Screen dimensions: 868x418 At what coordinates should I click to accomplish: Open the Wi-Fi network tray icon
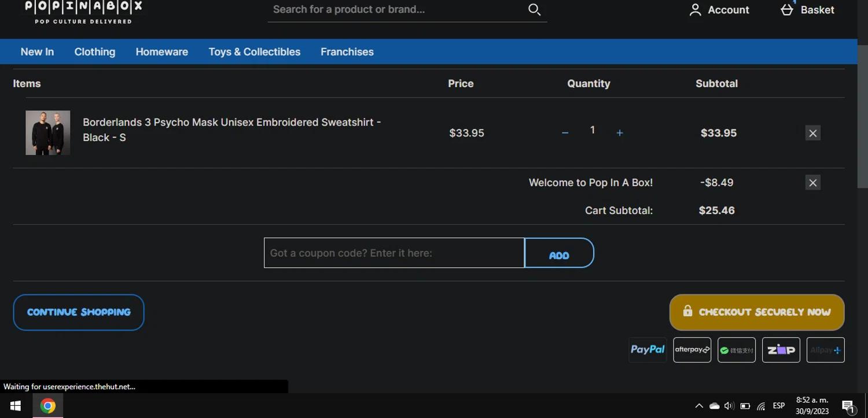point(761,406)
